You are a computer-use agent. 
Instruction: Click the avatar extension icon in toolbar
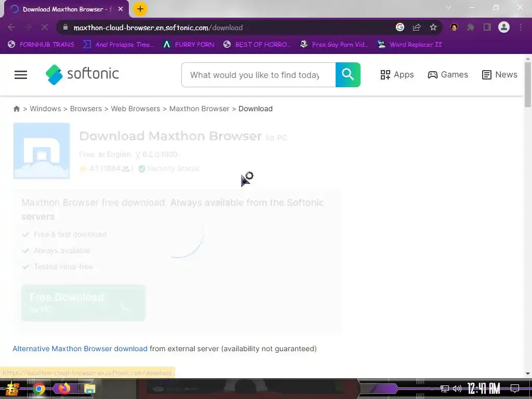454,27
